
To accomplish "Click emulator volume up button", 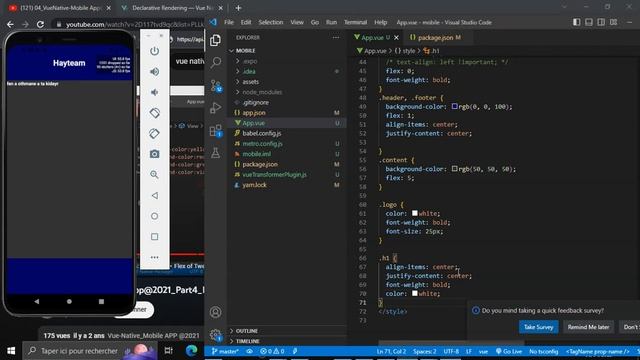I will [154, 72].
